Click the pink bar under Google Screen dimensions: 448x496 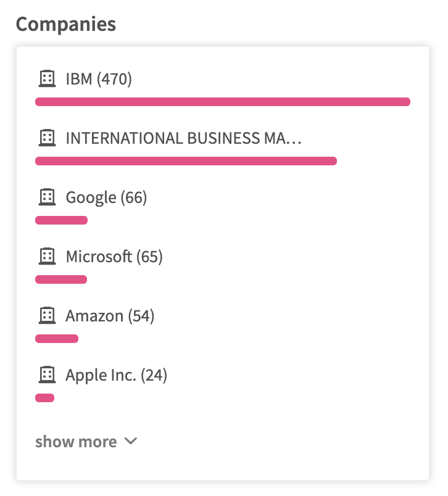(x=61, y=220)
